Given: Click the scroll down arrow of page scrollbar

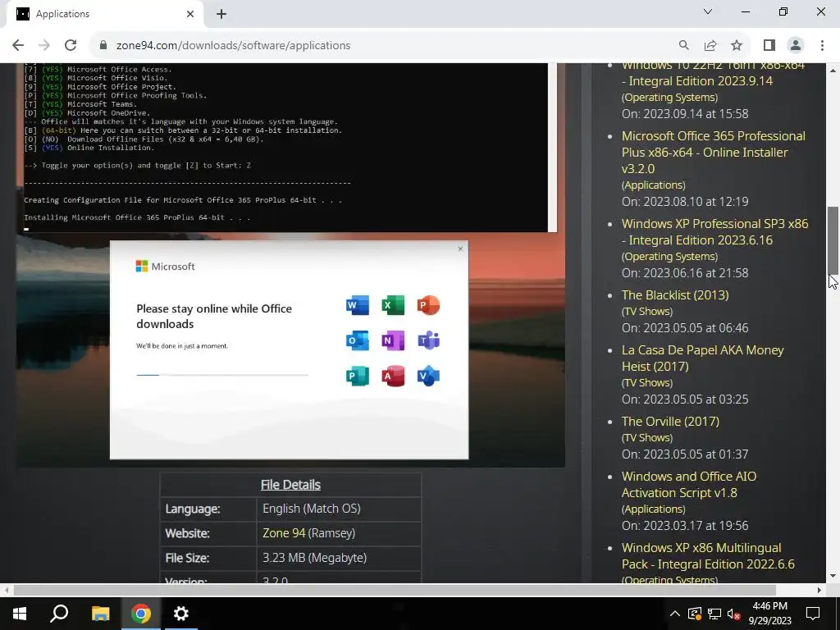Looking at the screenshot, I should point(833,577).
